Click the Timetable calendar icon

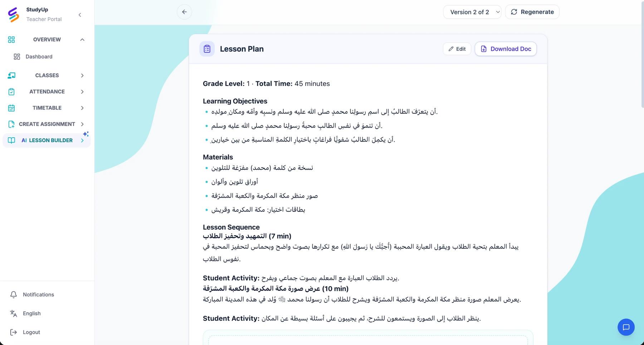11,108
